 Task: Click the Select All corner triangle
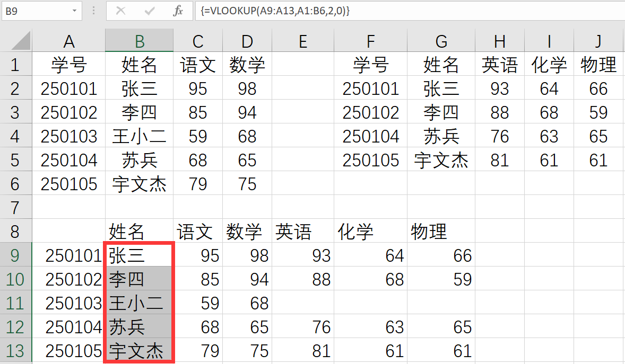[x=21, y=41]
